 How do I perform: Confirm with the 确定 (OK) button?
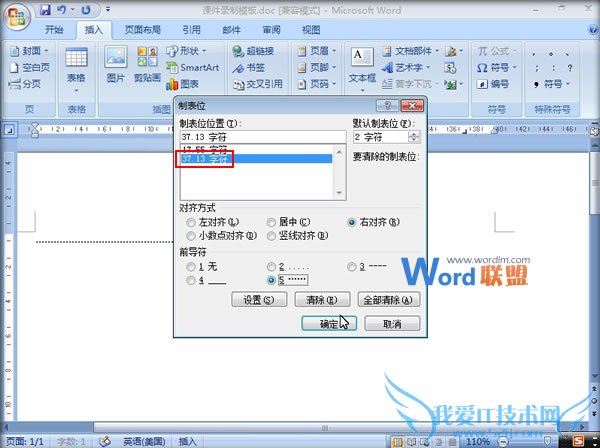click(329, 324)
